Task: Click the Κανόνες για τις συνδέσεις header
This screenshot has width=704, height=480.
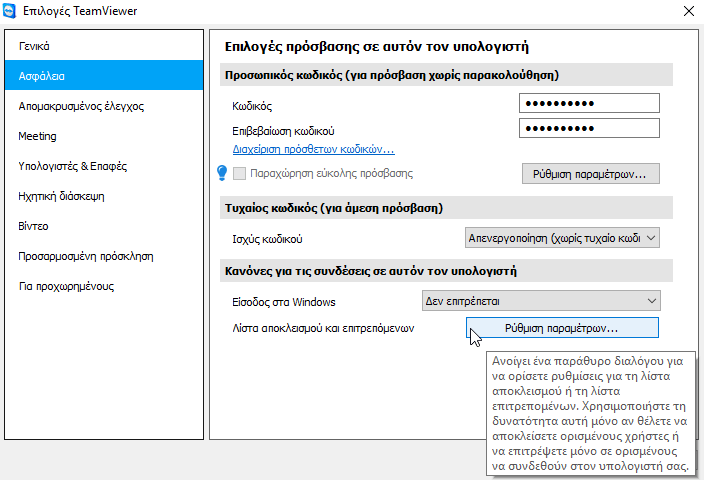Action: coord(446,271)
